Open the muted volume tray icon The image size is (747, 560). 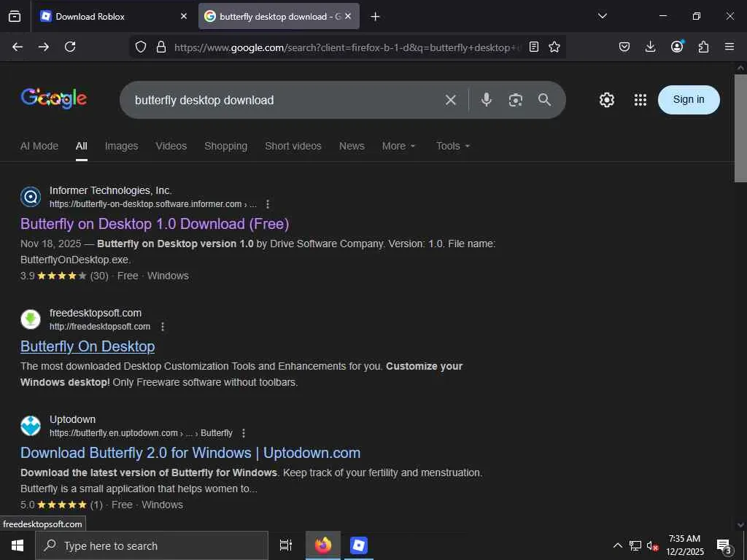[x=652, y=546]
